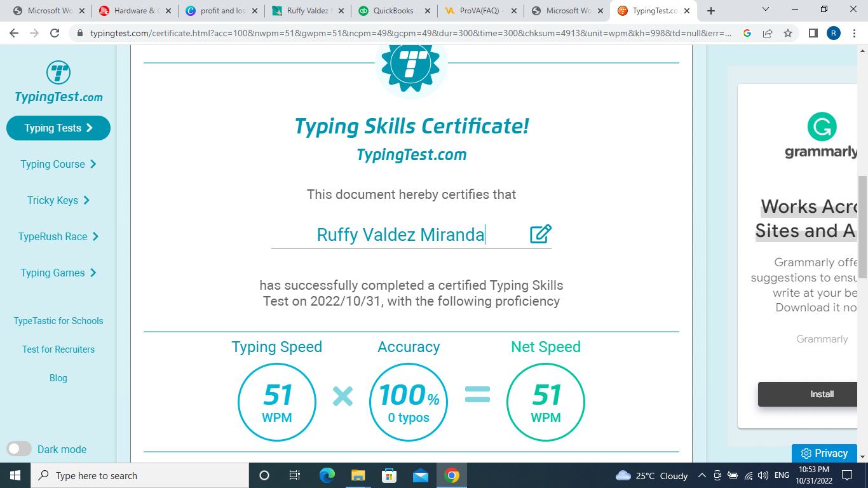
Task: Open Task View on the taskbar
Action: click(294, 475)
